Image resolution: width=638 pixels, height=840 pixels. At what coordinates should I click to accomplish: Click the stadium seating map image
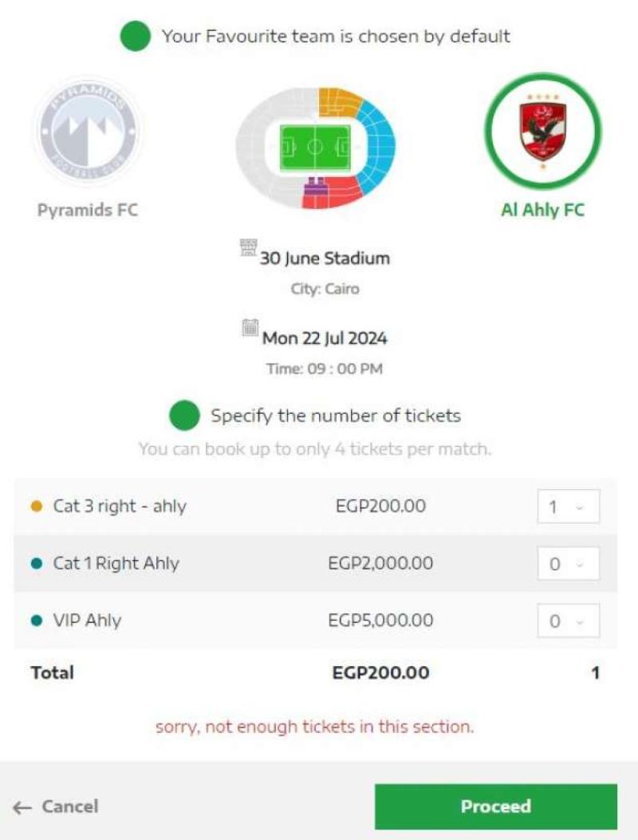(x=316, y=148)
